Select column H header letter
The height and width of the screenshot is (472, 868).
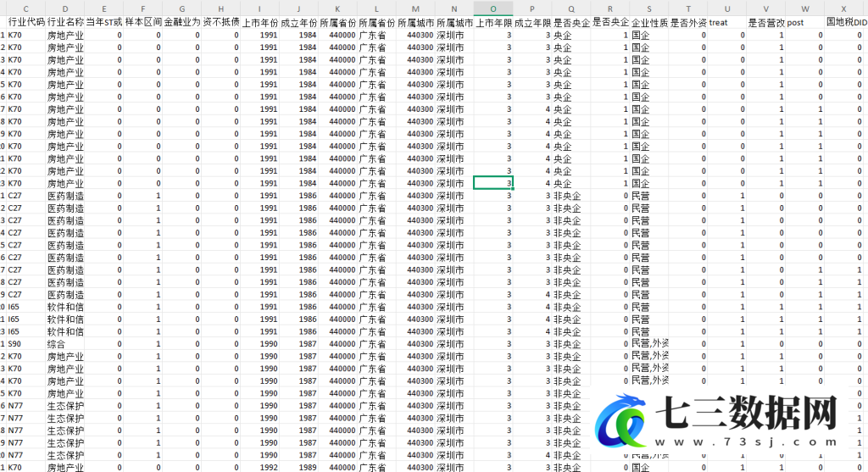[221, 8]
